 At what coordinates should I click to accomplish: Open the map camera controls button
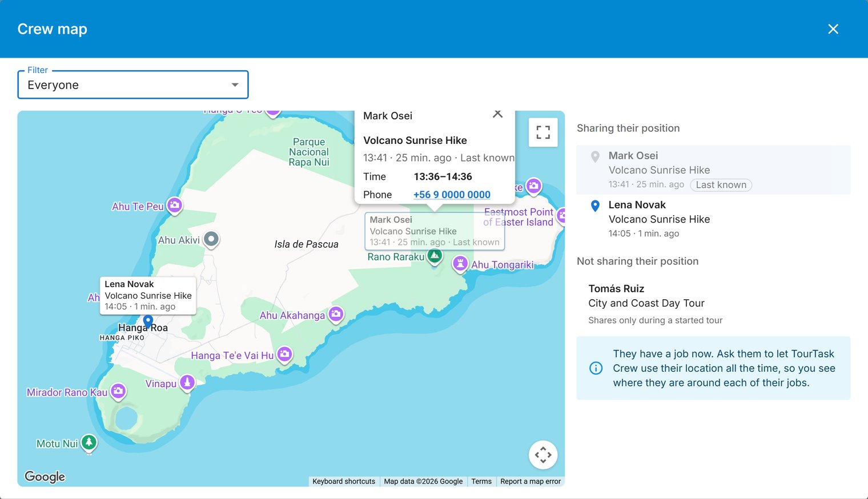click(543, 455)
